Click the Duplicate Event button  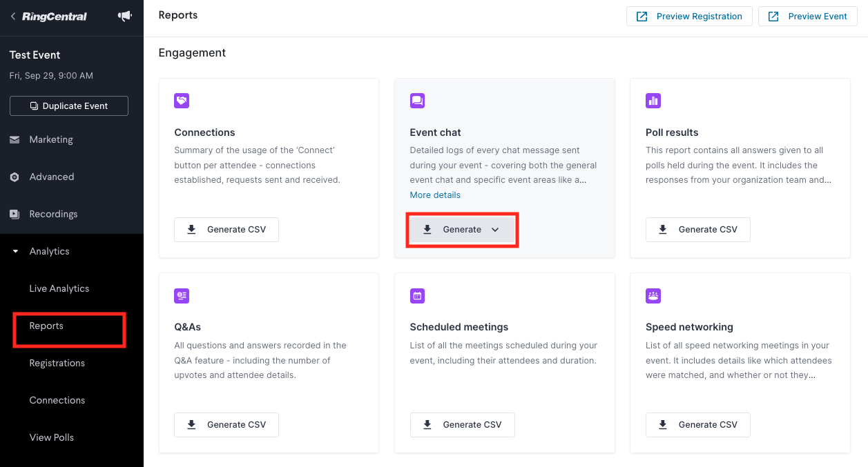pyautogui.click(x=69, y=106)
